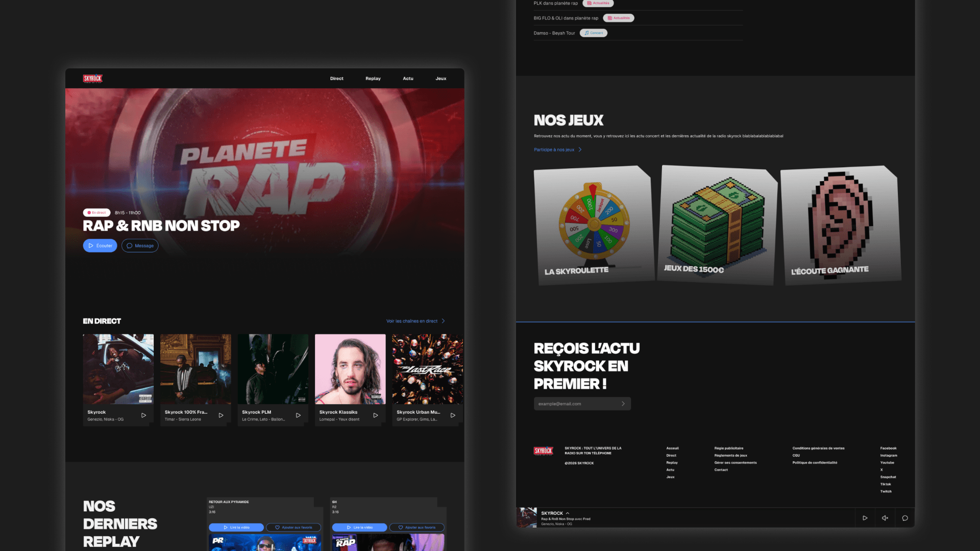Screen dimensions: 980x551
Task: Mute the audio in the player bar
Action: click(885, 518)
